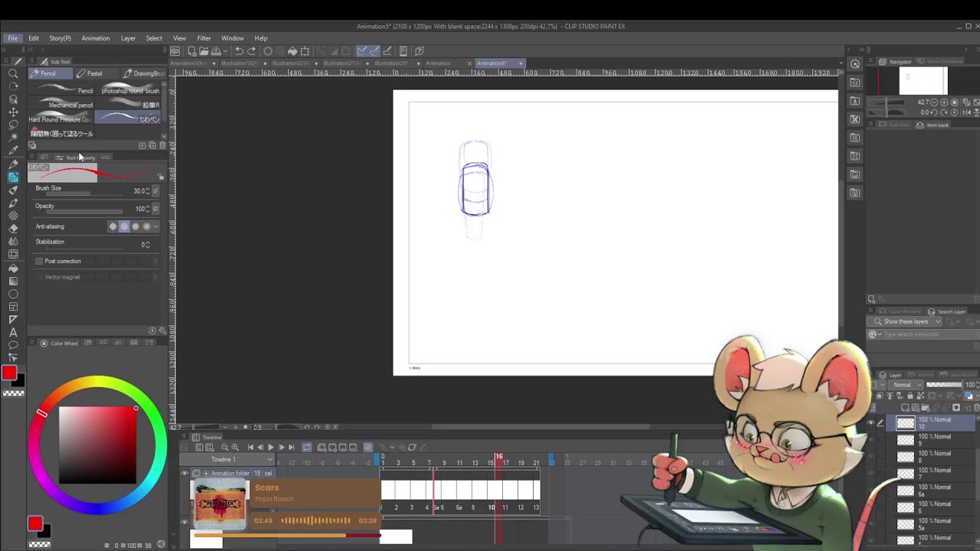Select the Text tool
This screenshot has height=551, width=980.
point(13,332)
